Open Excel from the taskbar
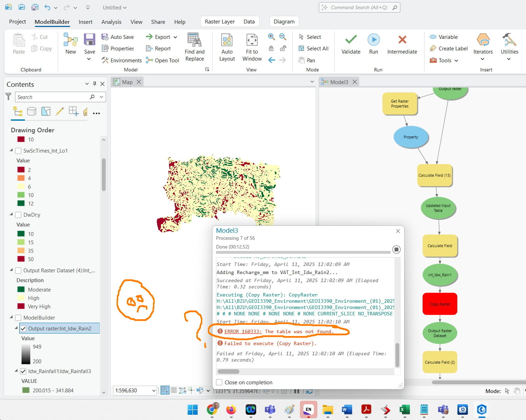 [x=405, y=409]
